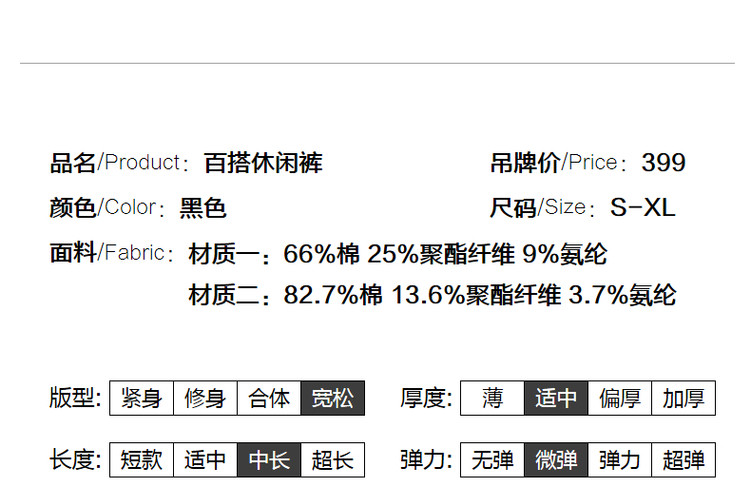Select the 紧身 fit option
Viewport: 750px width, 486px height.
(141, 398)
